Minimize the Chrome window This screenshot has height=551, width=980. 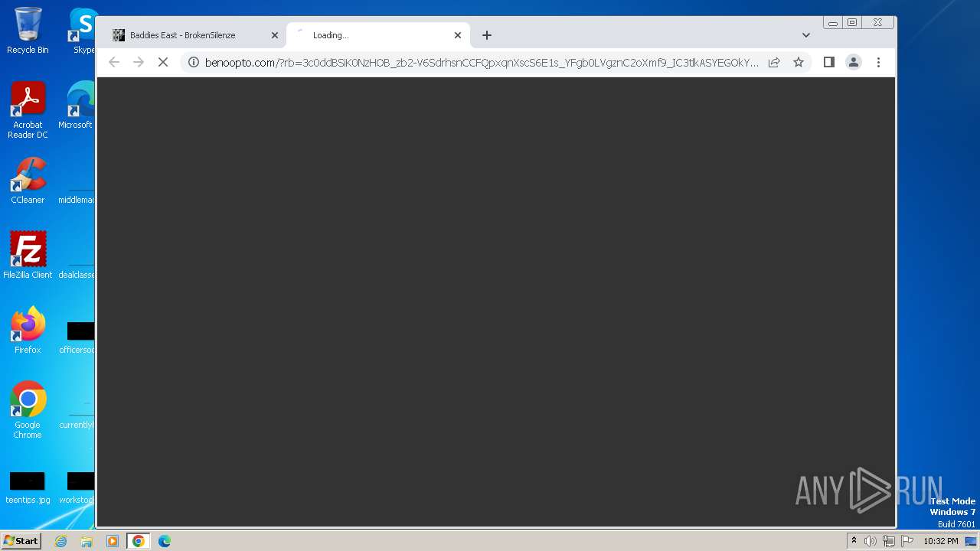[833, 23]
